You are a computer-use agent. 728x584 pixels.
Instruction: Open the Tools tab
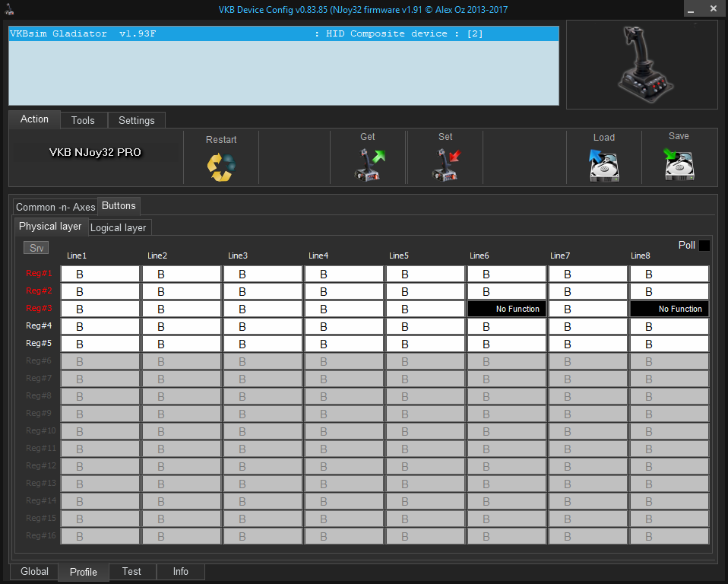click(x=83, y=120)
